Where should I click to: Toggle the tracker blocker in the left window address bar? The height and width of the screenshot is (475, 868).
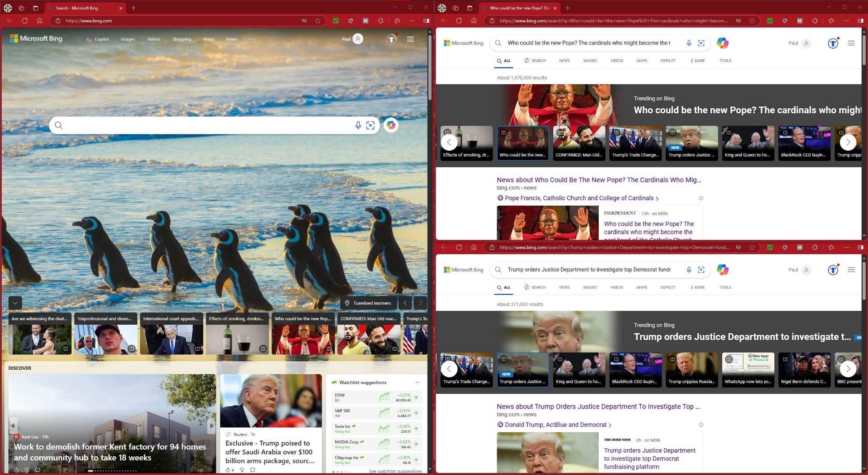(x=304, y=21)
